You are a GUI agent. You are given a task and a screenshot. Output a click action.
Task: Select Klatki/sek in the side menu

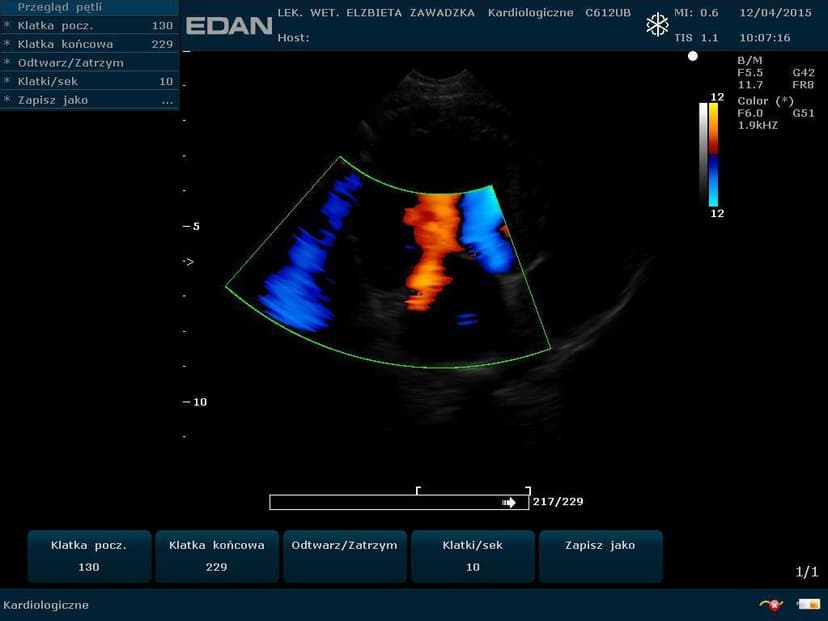[x=89, y=81]
